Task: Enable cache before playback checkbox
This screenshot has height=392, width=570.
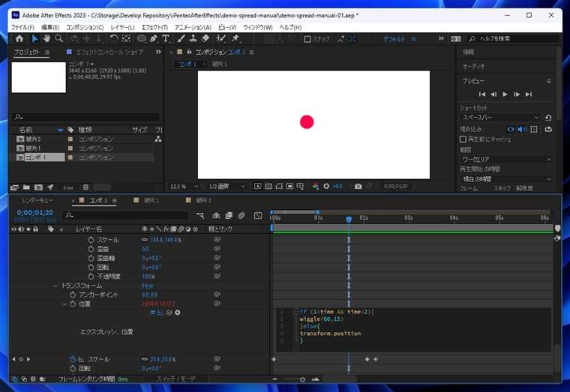Action: [x=463, y=139]
